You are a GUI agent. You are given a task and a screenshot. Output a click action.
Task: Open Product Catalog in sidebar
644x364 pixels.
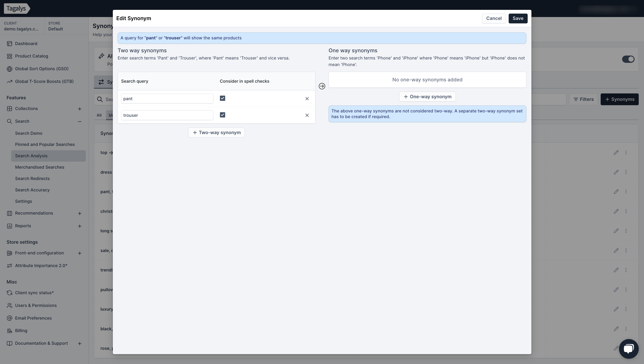(x=31, y=56)
